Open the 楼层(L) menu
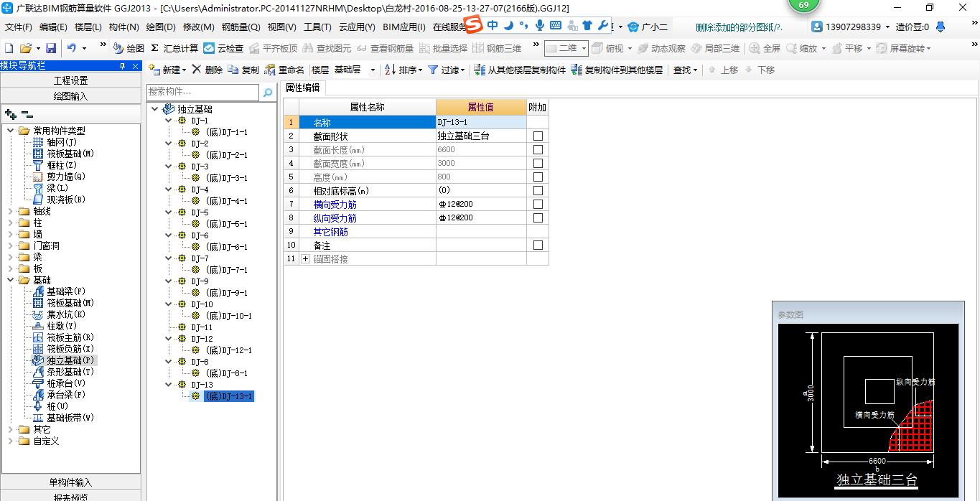 pos(88,27)
